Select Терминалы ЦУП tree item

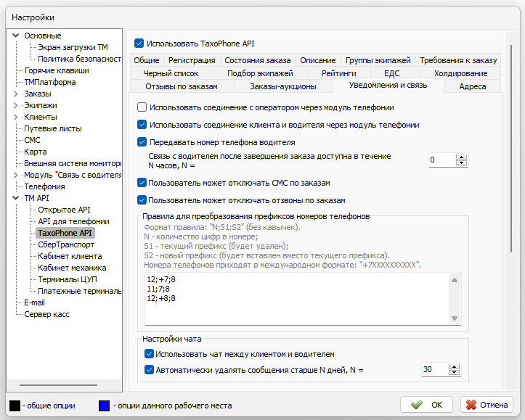click(68, 279)
